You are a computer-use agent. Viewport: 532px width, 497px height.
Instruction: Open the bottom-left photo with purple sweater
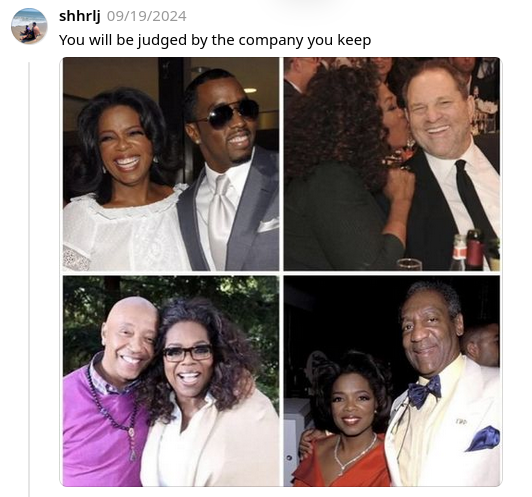pos(171,381)
